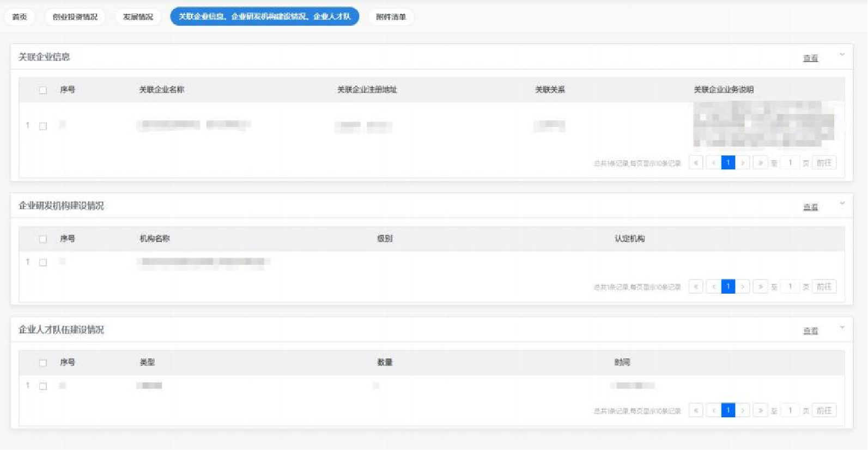Go to previous page in 企业人才队伍建设情况 pagination
Viewport: 868px width, 450px height.
[713, 410]
